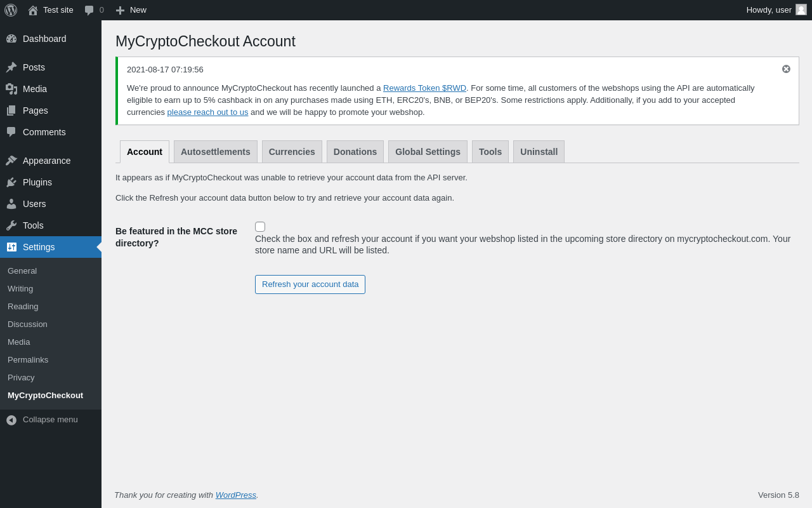Click the WordPress logo icon

[x=11, y=10]
